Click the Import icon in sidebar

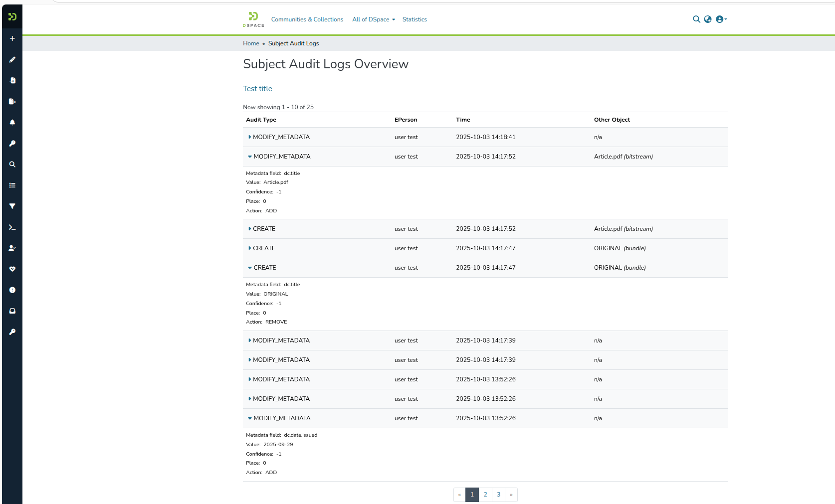(x=12, y=81)
